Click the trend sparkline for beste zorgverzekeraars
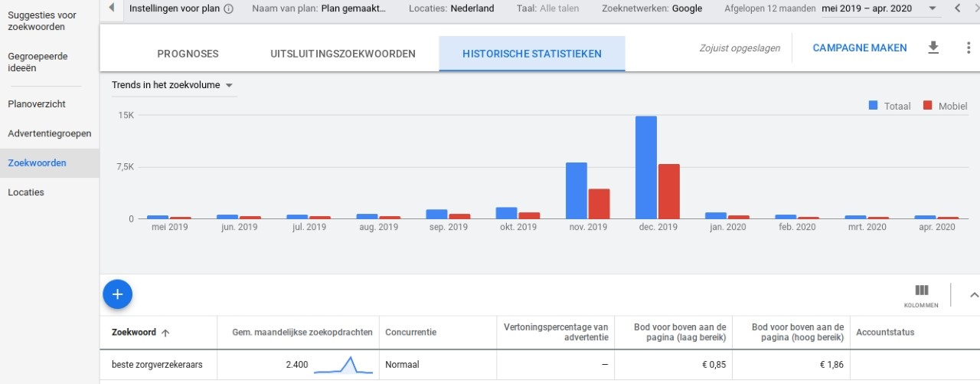This screenshot has width=980, height=384. (x=344, y=365)
